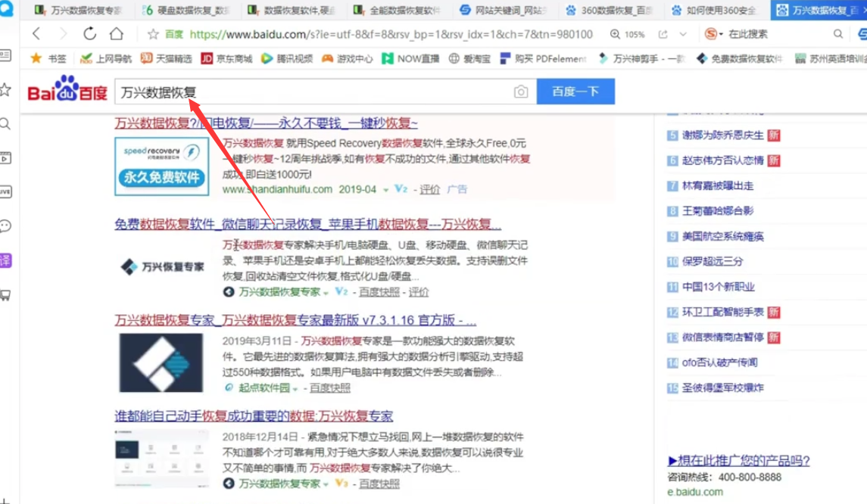
Task: Open the 谁都能自己动手恢复成功 result title
Action: tap(254, 416)
